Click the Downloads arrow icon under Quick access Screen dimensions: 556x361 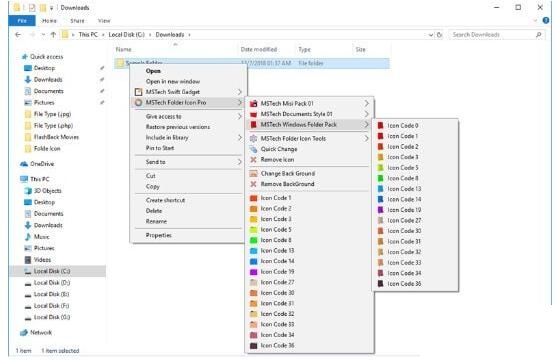(x=28, y=79)
